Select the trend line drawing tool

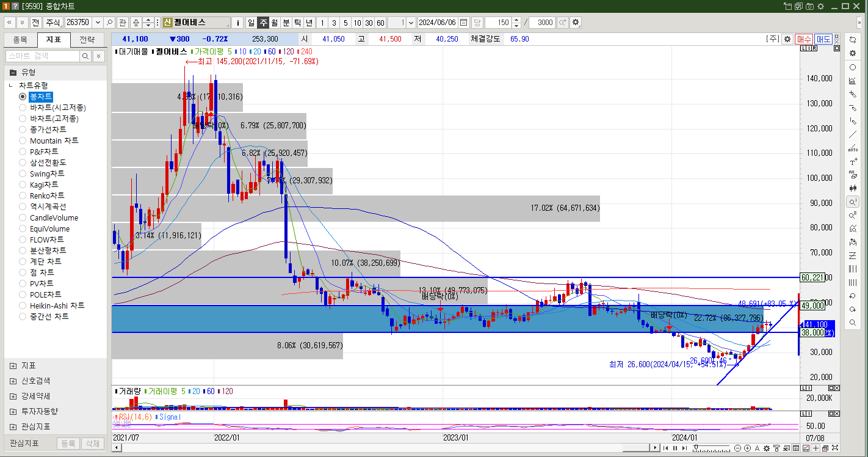coord(853,134)
